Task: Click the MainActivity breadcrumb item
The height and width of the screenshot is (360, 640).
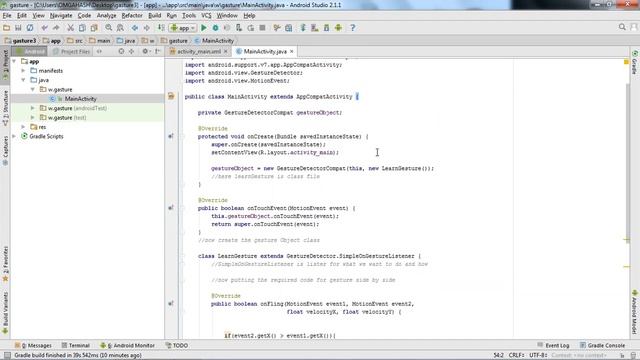Action: [214, 40]
